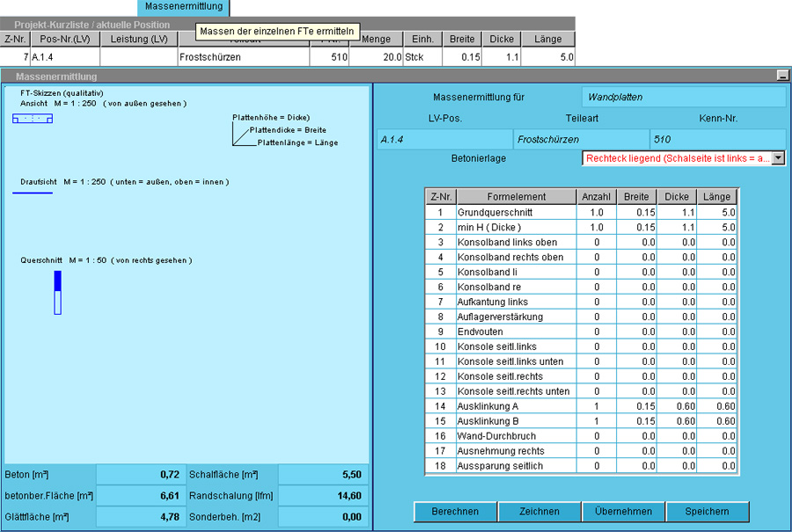The image size is (792, 532).
Task: Select Konsolband links oben row
Action: point(582,243)
